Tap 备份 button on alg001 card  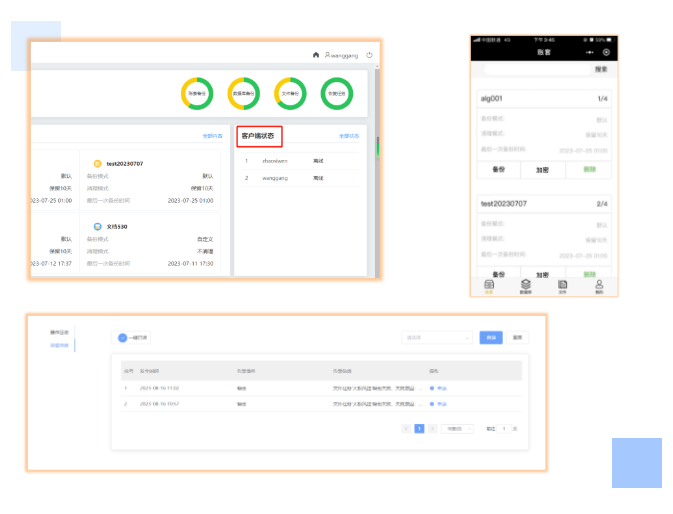click(x=499, y=169)
